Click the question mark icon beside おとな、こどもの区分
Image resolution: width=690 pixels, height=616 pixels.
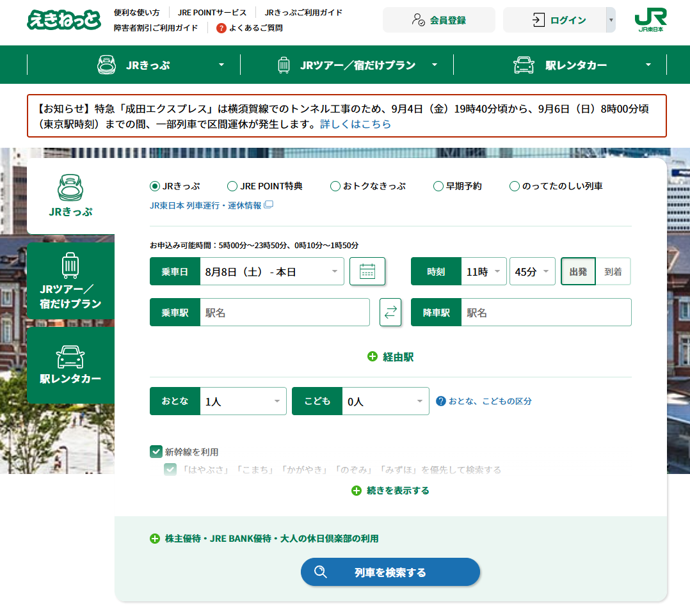point(440,401)
